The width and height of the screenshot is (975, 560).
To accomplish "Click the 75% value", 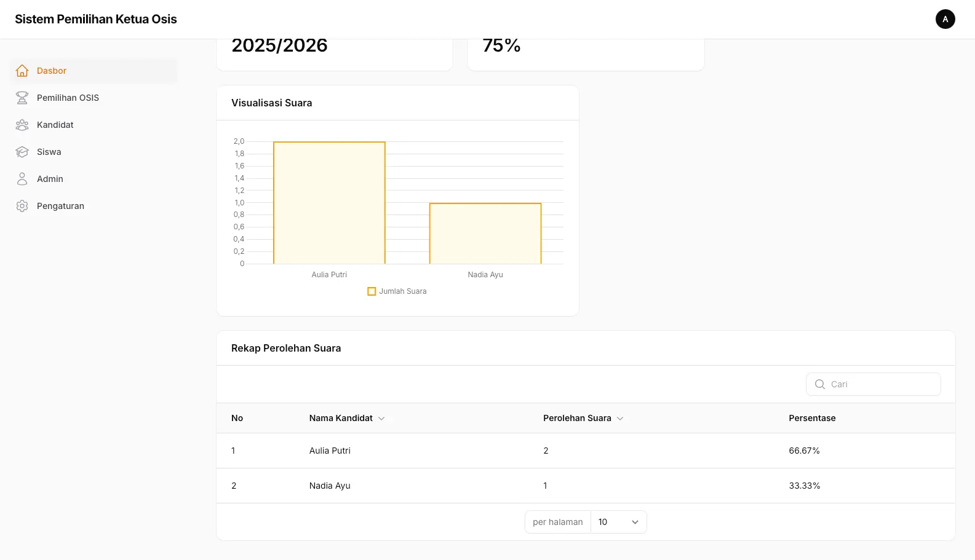I will (x=501, y=45).
